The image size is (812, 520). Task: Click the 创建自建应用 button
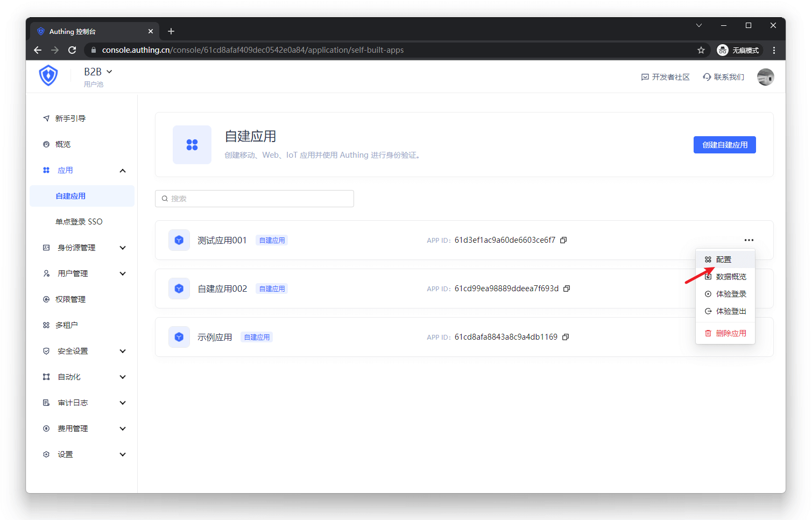[724, 145]
